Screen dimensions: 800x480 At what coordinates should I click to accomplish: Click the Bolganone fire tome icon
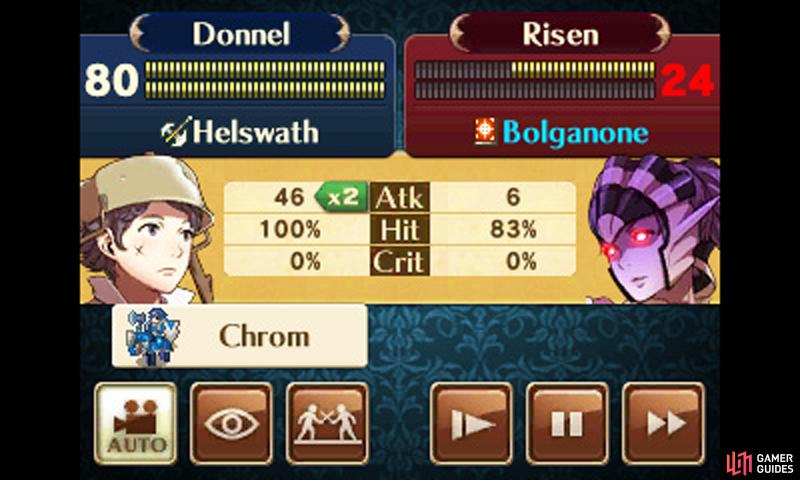click(485, 131)
